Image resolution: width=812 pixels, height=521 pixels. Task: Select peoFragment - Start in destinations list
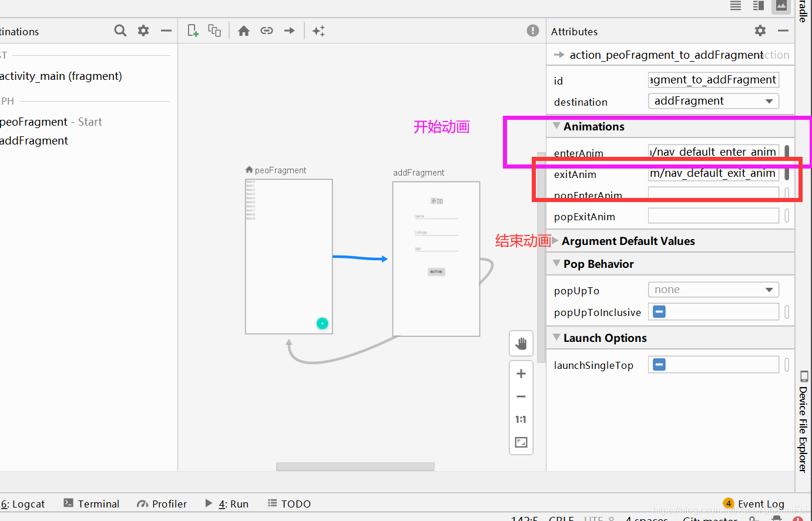pyautogui.click(x=51, y=122)
